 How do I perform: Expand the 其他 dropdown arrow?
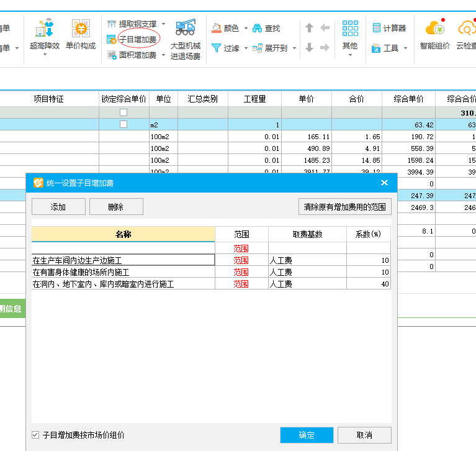point(350,55)
